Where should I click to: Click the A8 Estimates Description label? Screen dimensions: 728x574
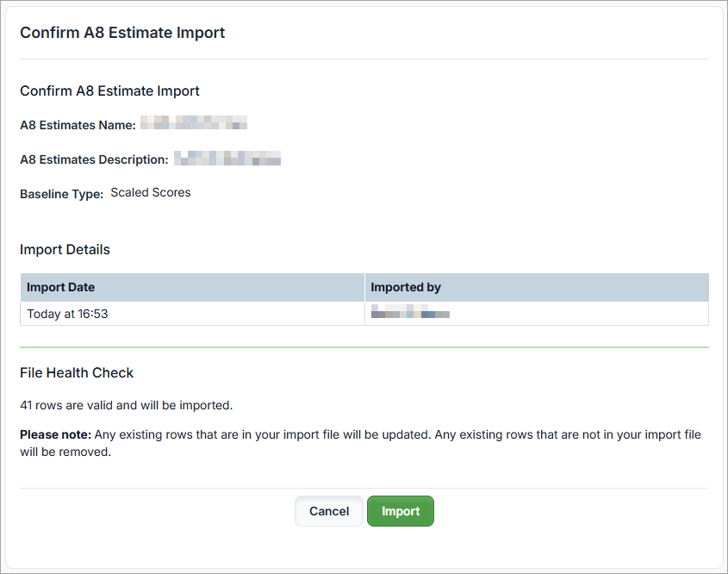(x=94, y=159)
